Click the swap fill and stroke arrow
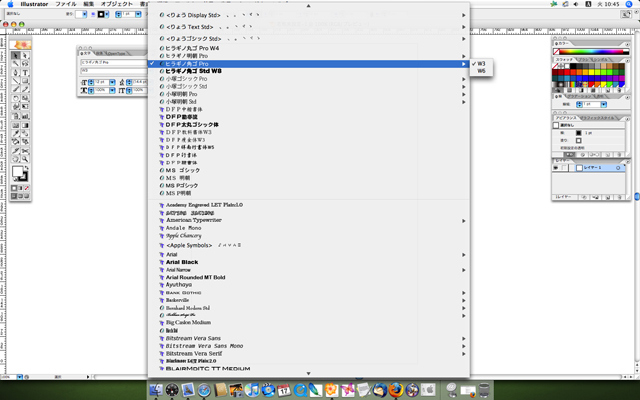 point(27,168)
